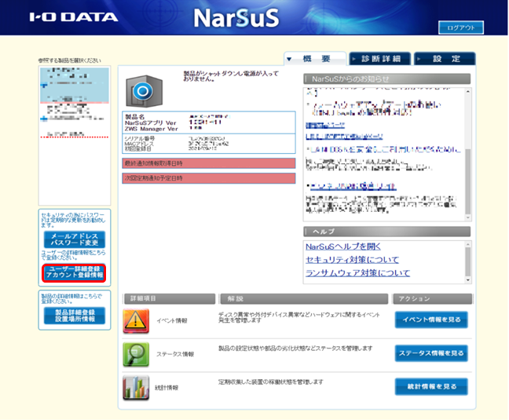This screenshot has width=509, height=420.
Task: Click 統計情報を見る button
Action: [431, 386]
